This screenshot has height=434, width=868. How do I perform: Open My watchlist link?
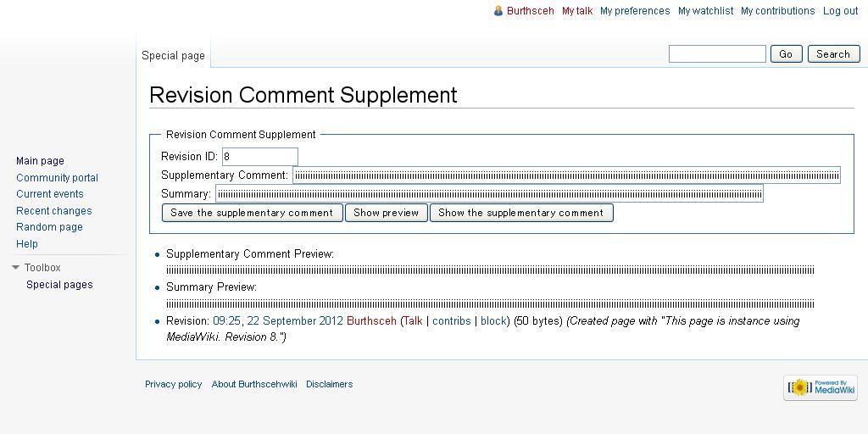tap(706, 10)
